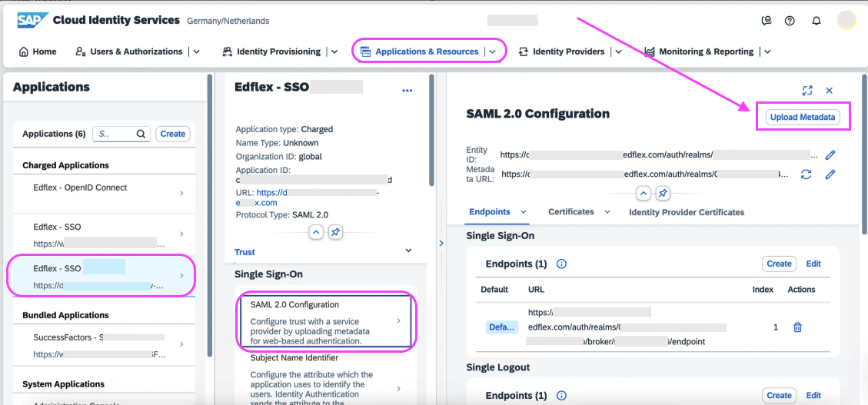868x405 pixels.
Task: Open the Endpoints tab dropdown arrow
Action: (x=524, y=212)
